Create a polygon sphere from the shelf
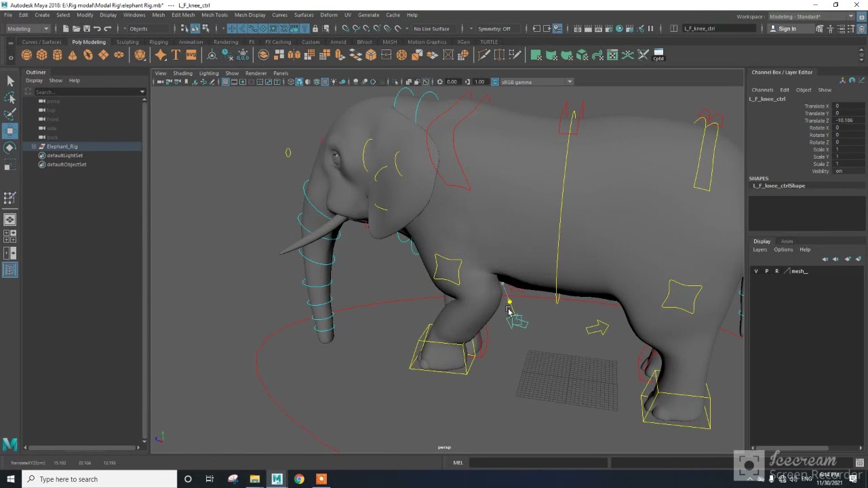The image size is (868, 488). (x=26, y=55)
